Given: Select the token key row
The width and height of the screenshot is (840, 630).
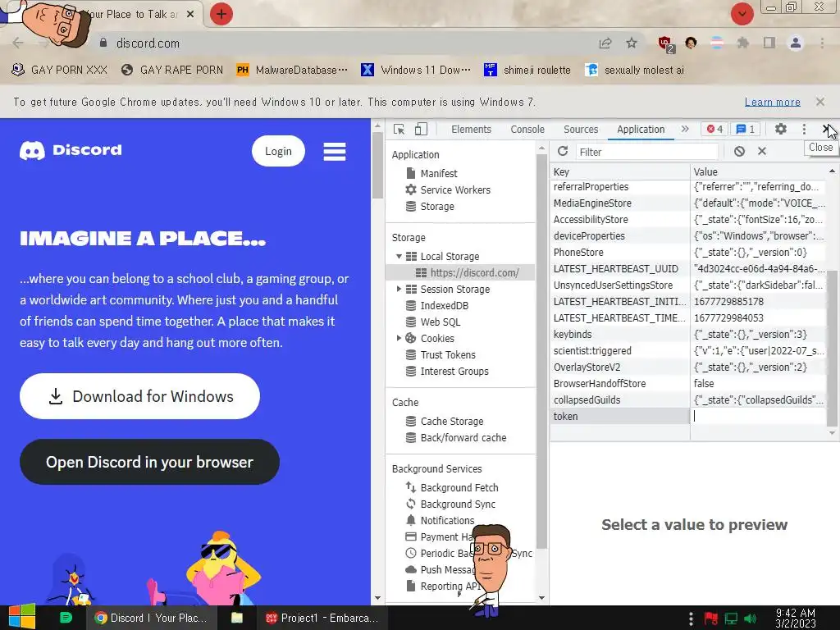Looking at the screenshot, I should 620,416.
